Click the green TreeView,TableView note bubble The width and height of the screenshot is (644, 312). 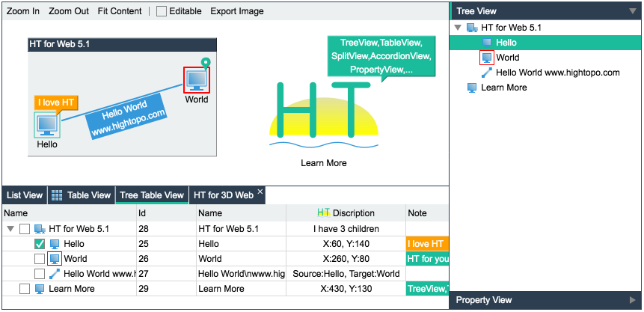pos(381,56)
